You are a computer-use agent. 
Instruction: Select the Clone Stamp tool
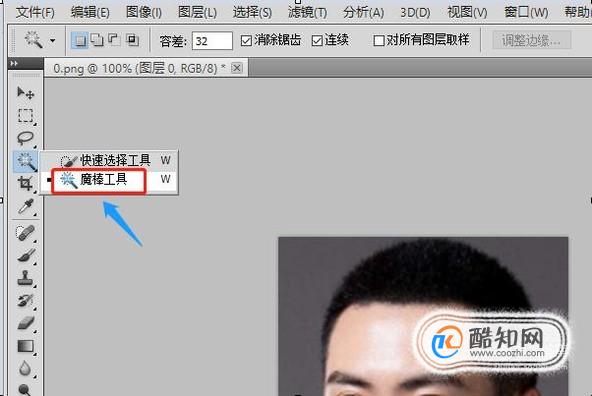tap(25, 278)
